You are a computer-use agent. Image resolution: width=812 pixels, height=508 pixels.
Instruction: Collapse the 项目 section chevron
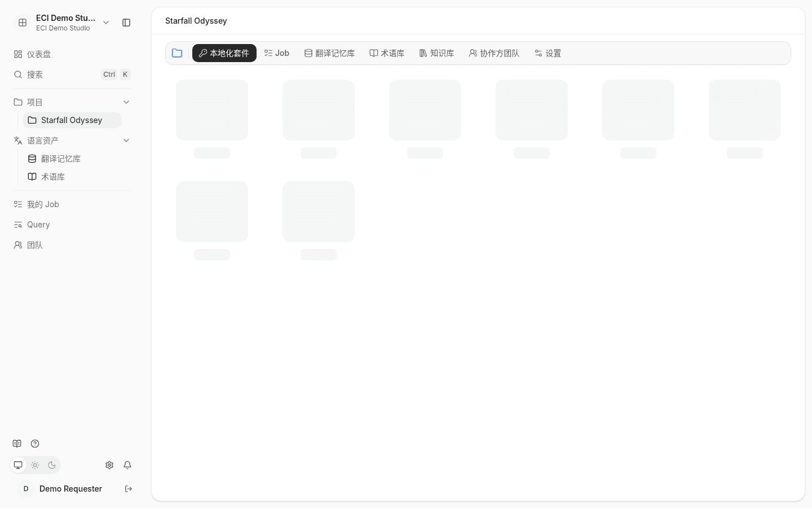126,102
